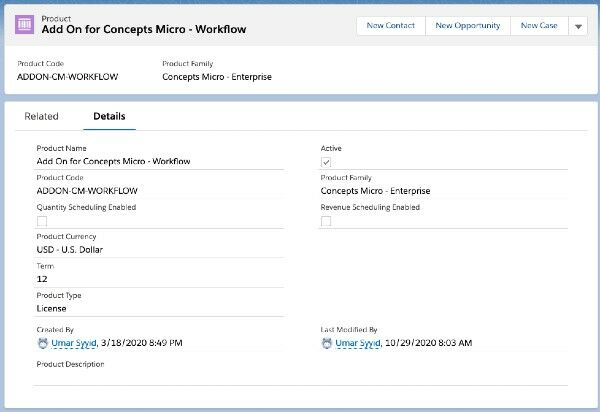Click the purple Product record icon

(x=25, y=25)
